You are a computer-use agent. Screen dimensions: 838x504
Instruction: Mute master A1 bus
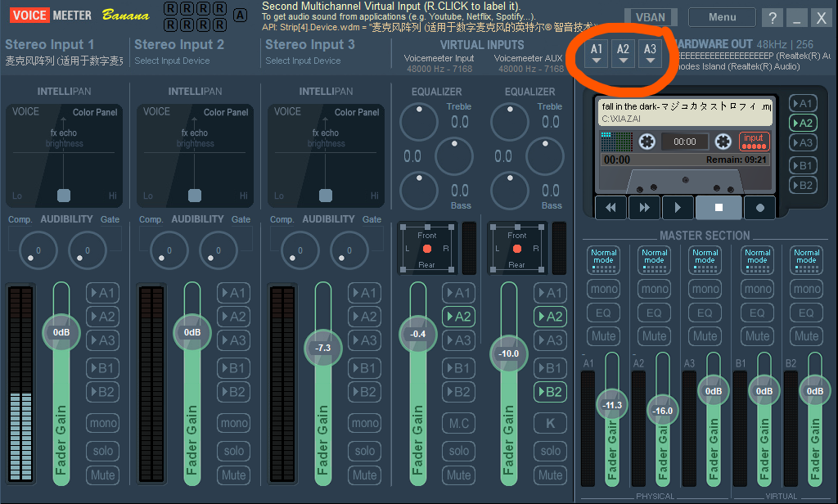point(603,336)
